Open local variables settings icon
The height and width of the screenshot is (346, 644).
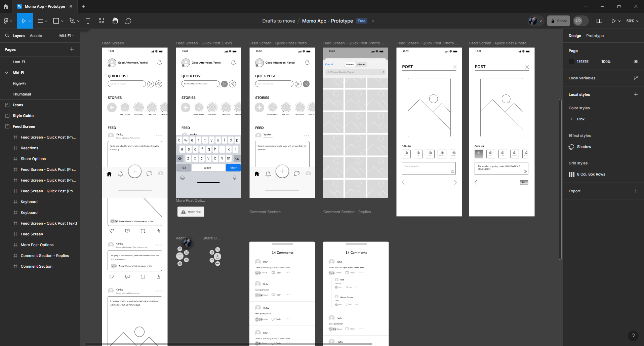tap(636, 78)
